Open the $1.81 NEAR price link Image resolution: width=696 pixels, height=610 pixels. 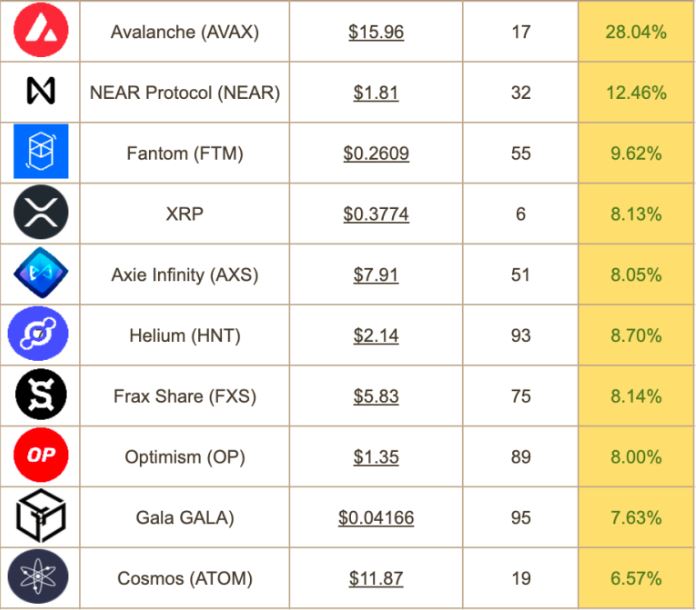(x=376, y=93)
